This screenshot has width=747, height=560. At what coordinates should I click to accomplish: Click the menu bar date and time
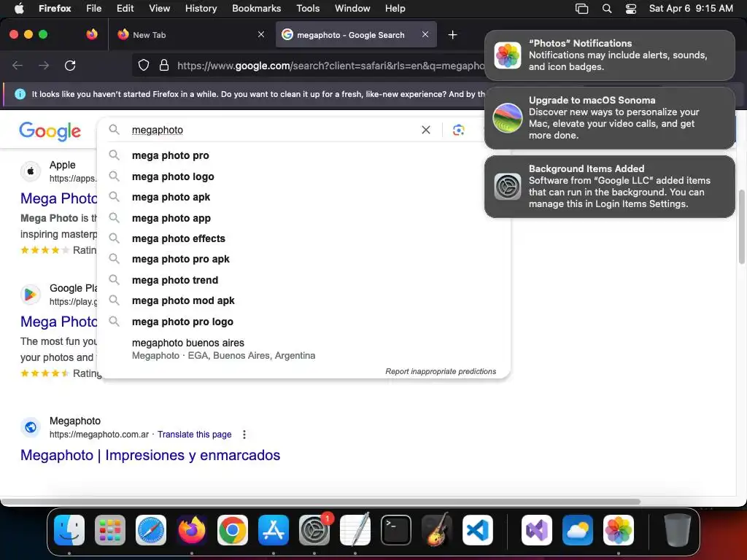[x=691, y=8]
